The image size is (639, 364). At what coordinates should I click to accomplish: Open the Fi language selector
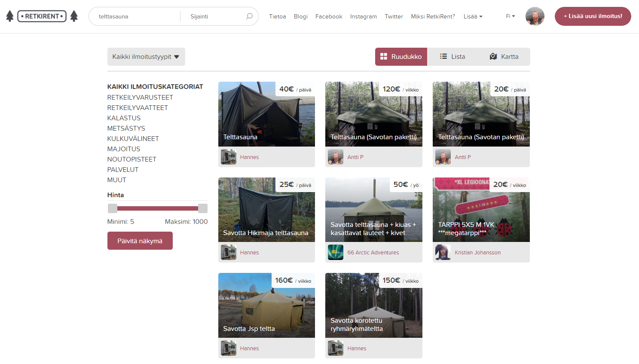510,16
